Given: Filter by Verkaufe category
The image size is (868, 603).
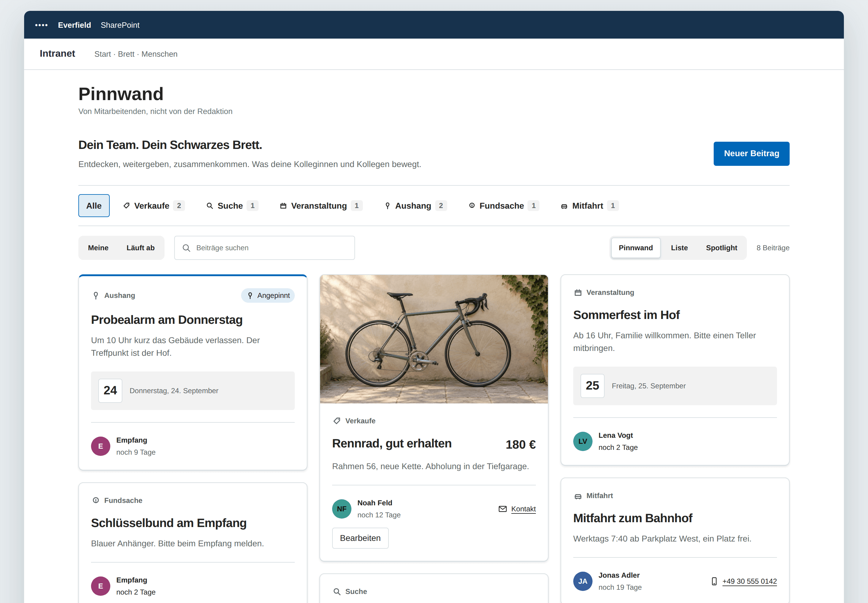Looking at the screenshot, I should (x=154, y=206).
